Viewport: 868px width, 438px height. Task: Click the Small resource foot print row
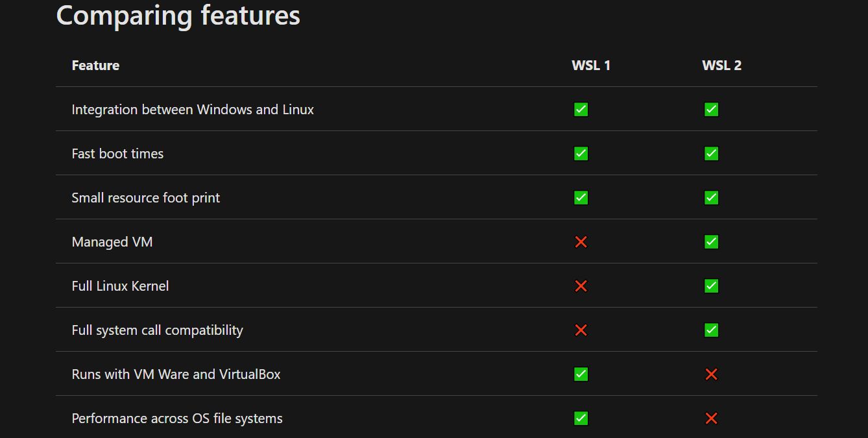point(145,197)
